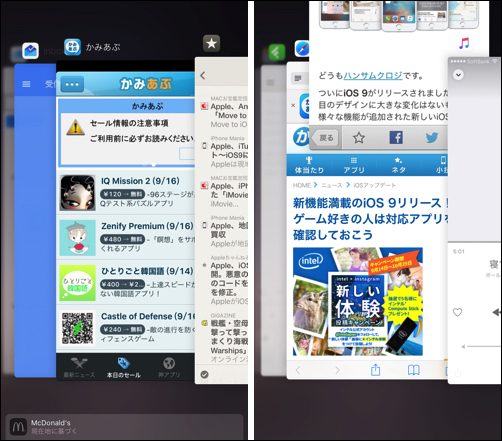Switch to the 本日のセール tab

click(124, 368)
